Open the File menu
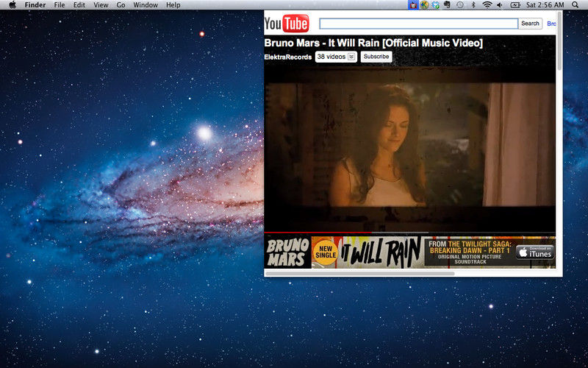The width and height of the screenshot is (588, 368). pos(60,5)
